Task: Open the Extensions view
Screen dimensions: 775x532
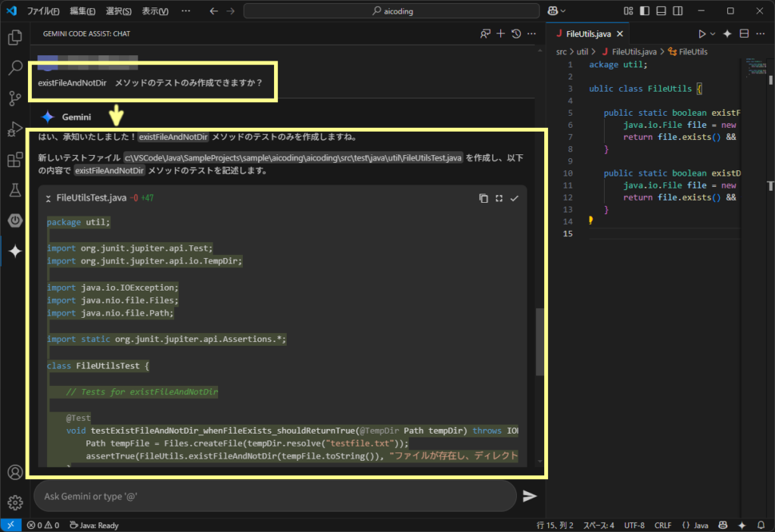Action: pos(15,159)
